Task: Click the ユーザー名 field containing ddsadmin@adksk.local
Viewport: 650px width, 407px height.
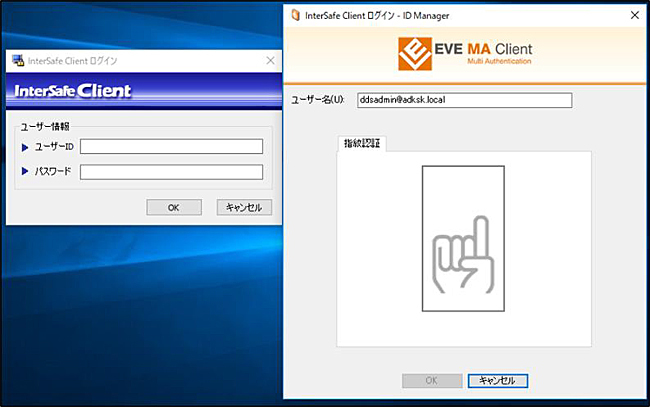Action: [464, 100]
